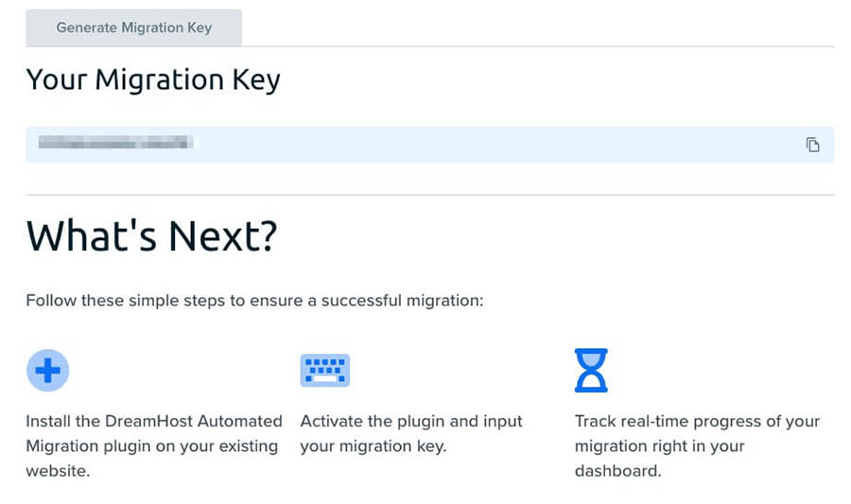Copy the migration key to clipboard
This screenshot has height=504, width=851.
(x=812, y=145)
